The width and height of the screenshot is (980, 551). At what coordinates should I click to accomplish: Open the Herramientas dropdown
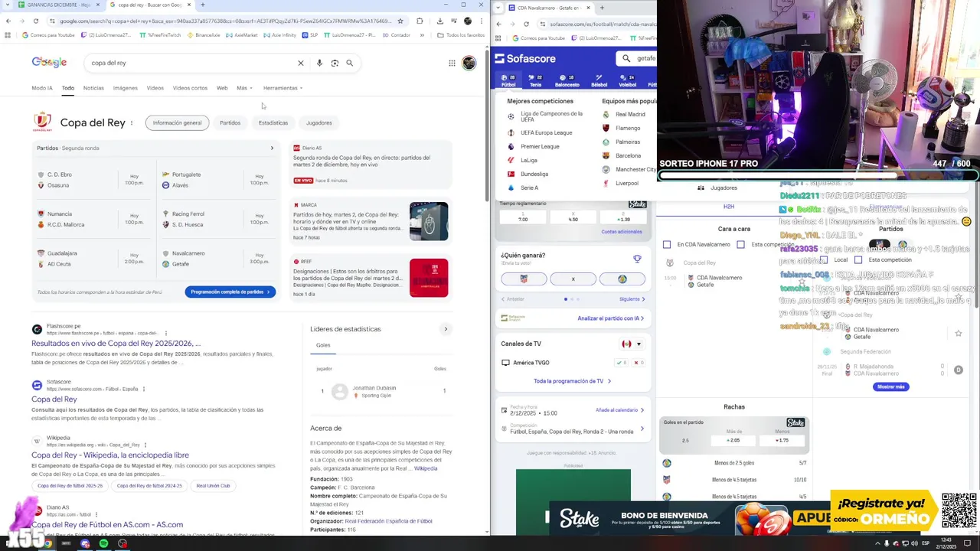pos(283,88)
